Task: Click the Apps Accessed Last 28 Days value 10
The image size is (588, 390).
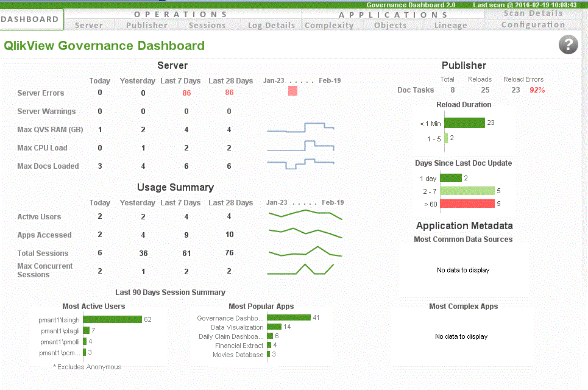Action: 230,235
